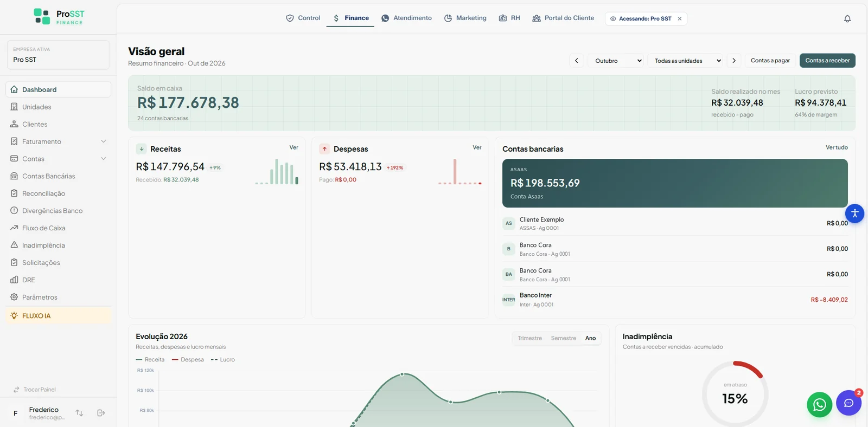Click the 'Contas a receber' button
This screenshot has height=427, width=868.
827,61
